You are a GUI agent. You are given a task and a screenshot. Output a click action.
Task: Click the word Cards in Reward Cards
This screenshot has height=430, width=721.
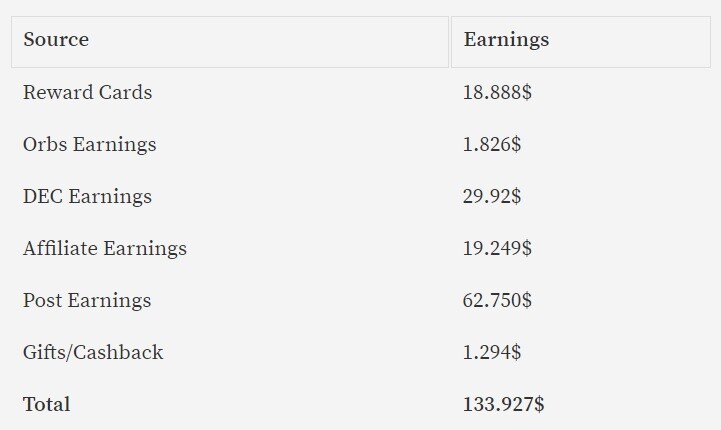coord(125,92)
